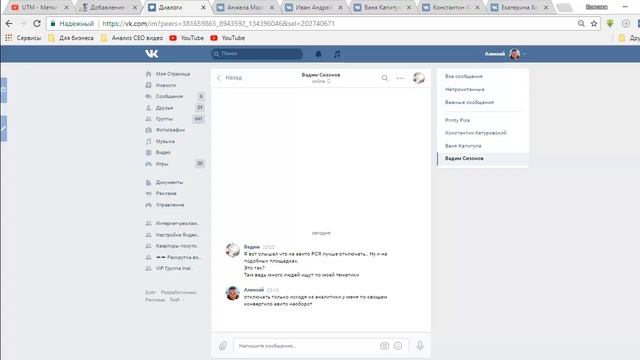Open the zoom magnifier icon in the address bar
640x360 pixels.
click(x=581, y=24)
